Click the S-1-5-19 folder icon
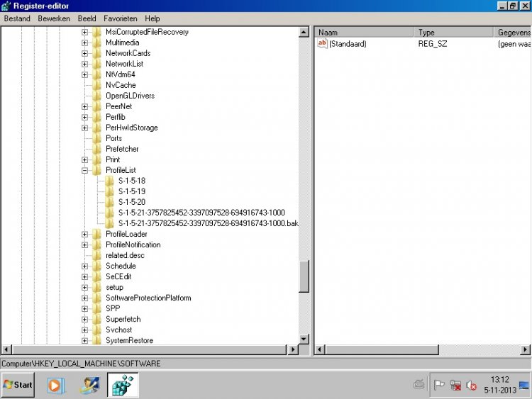This screenshot has height=399, width=532. [x=109, y=191]
